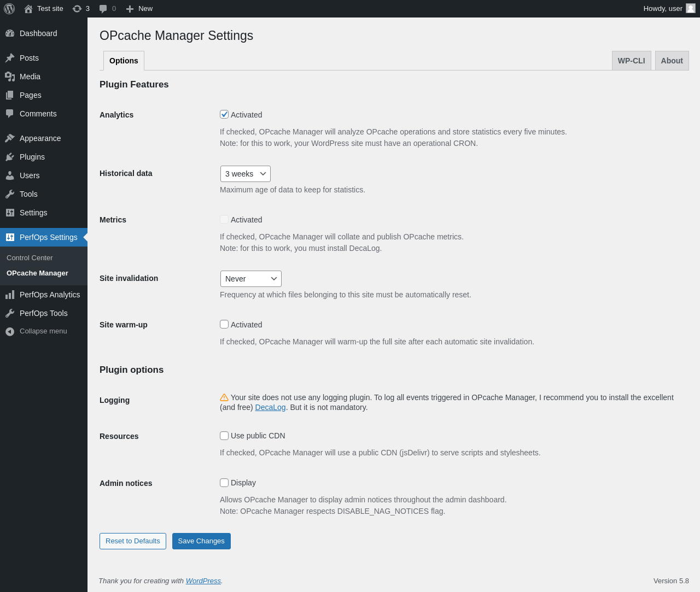The image size is (700, 592).
Task: Click the Dashboard gauge icon
Action: coord(10,33)
